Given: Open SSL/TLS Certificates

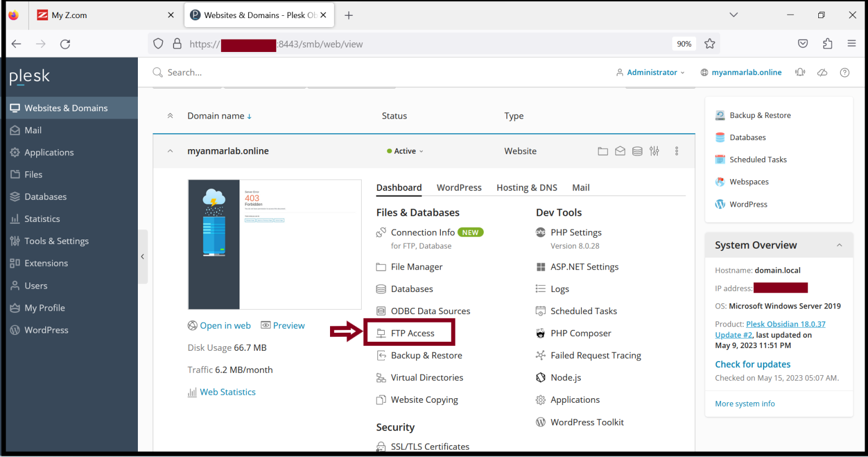Looking at the screenshot, I should [430, 446].
